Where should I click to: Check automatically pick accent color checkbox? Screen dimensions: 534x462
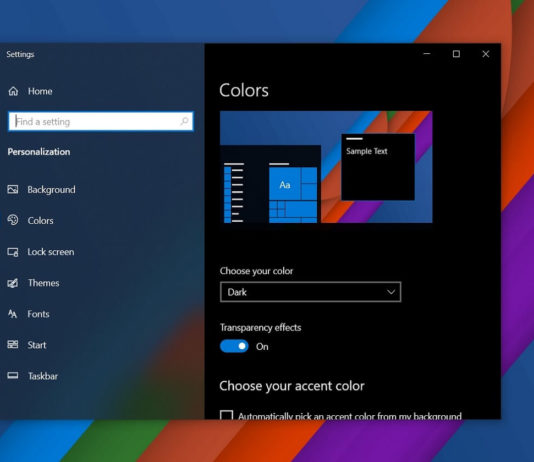(x=226, y=415)
